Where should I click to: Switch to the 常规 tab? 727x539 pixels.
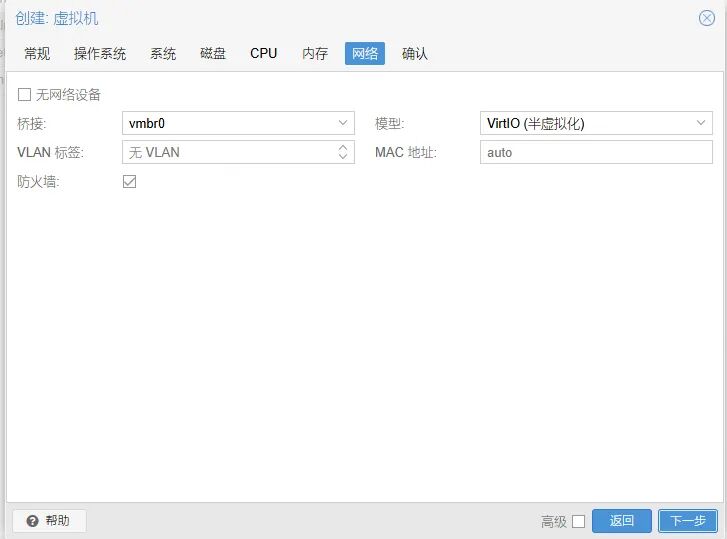37,54
